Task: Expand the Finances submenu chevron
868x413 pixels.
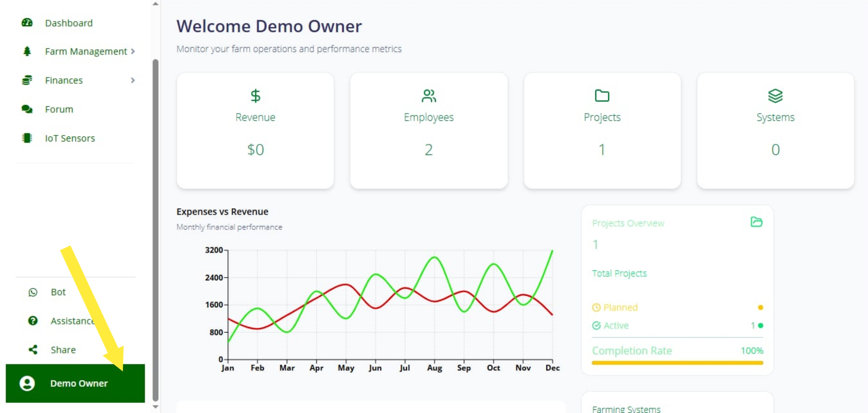Action: [133, 80]
